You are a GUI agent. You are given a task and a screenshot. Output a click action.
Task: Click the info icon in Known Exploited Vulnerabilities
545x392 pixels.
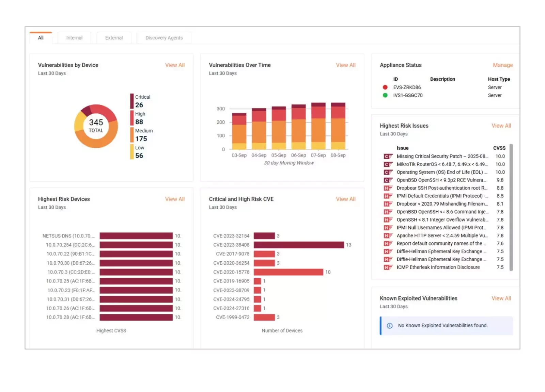(x=390, y=326)
